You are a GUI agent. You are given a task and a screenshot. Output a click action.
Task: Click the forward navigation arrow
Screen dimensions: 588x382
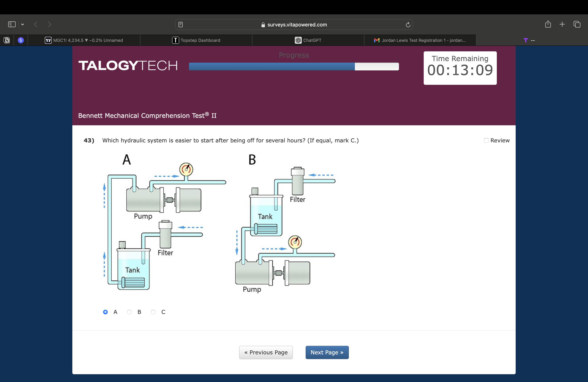tap(49, 24)
